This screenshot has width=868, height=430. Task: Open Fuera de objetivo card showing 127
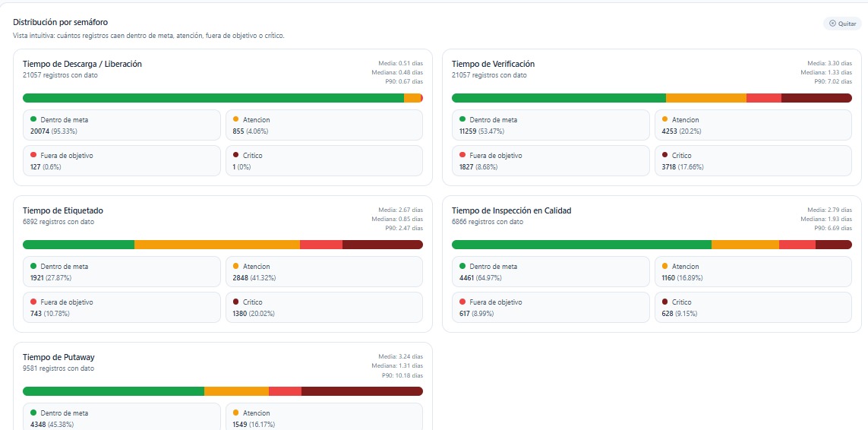pyautogui.click(x=122, y=161)
